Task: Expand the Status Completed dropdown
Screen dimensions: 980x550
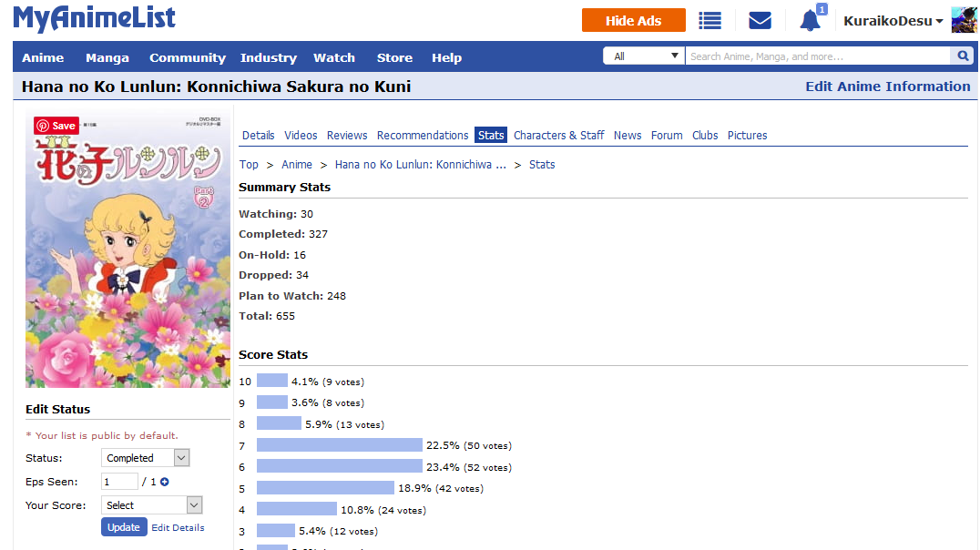Action: pyautogui.click(x=145, y=458)
